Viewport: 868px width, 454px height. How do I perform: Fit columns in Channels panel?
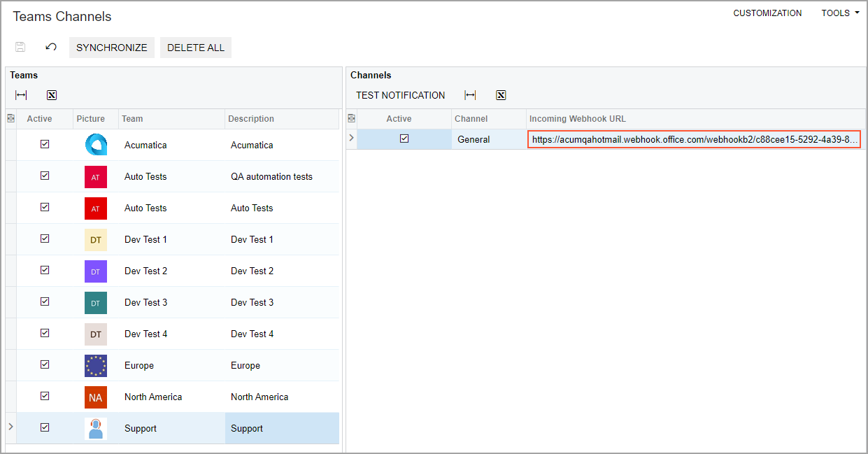tap(470, 95)
